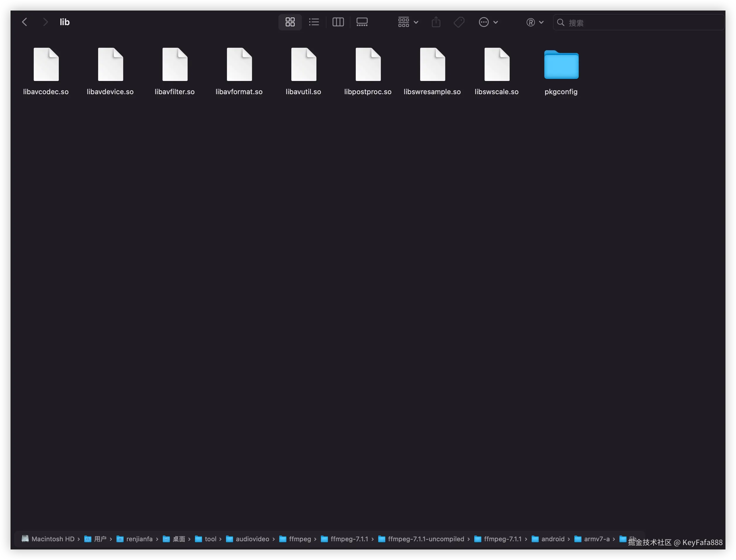The image size is (736, 560).
Task: Open the group-by dropdown
Action: [x=408, y=22]
